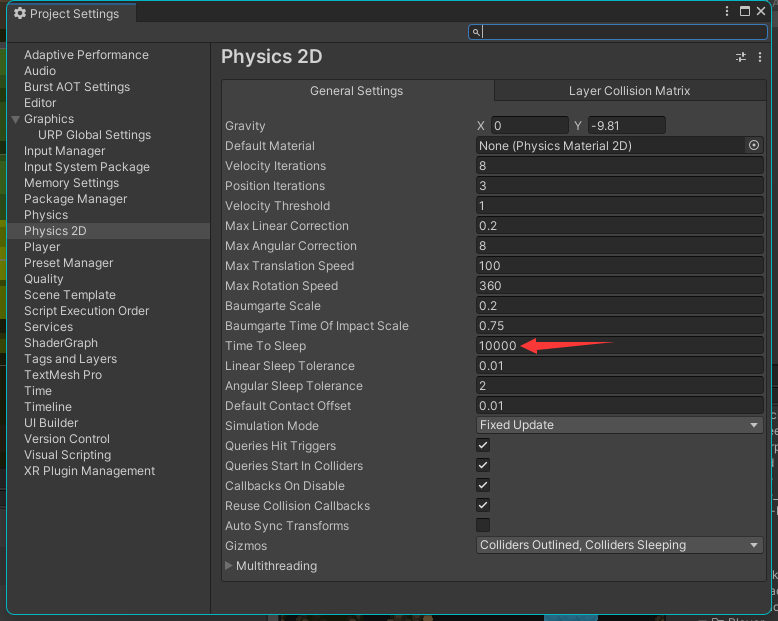Click the window kebab menu icon

pyautogui.click(x=727, y=11)
